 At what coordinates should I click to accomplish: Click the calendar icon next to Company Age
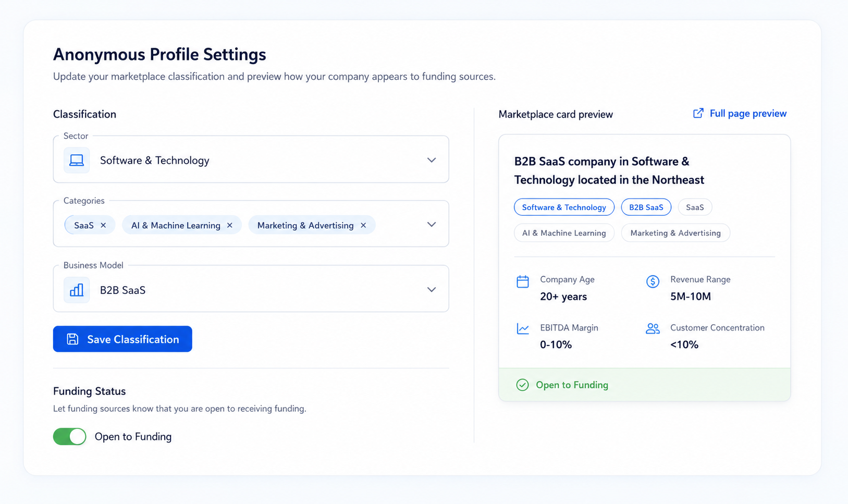(523, 282)
